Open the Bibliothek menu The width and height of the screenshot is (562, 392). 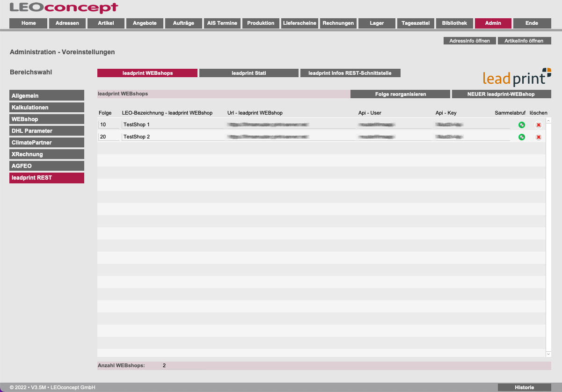tap(454, 23)
